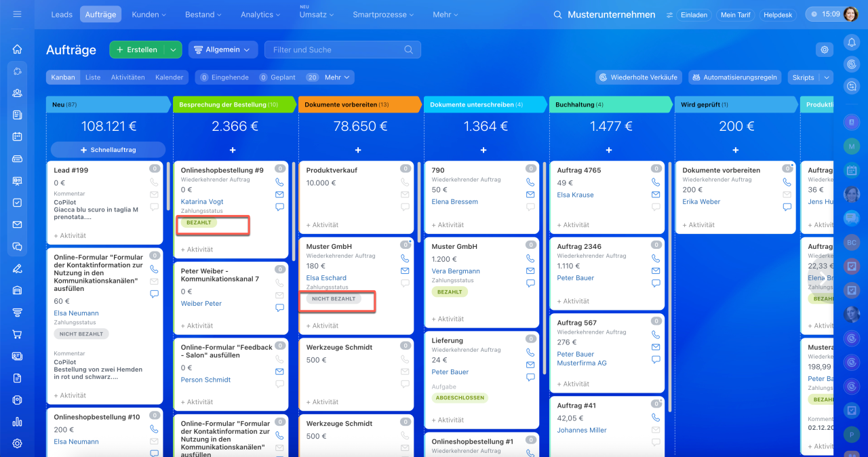Click email icon on Auftrag 4765 card
Screen dimensions: 868x457
pos(656,195)
